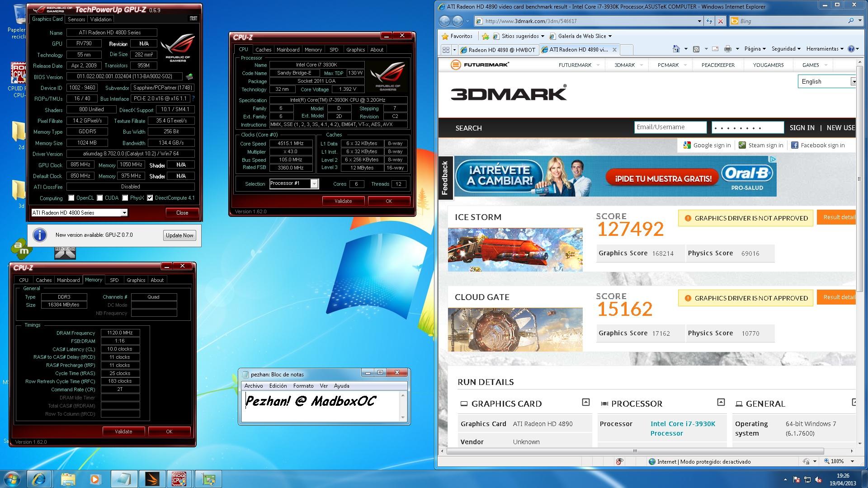Collapse the Processor section arrow
The image size is (868, 488).
[721, 402]
